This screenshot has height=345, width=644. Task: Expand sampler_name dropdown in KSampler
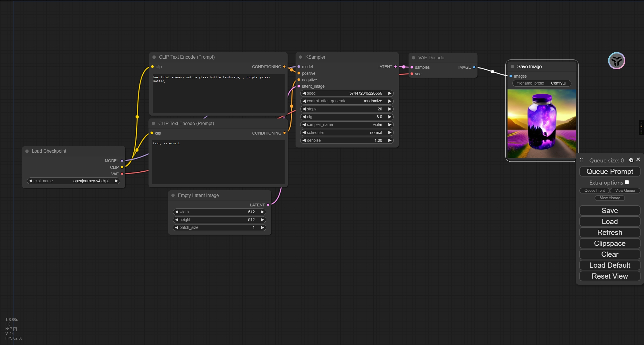346,124
